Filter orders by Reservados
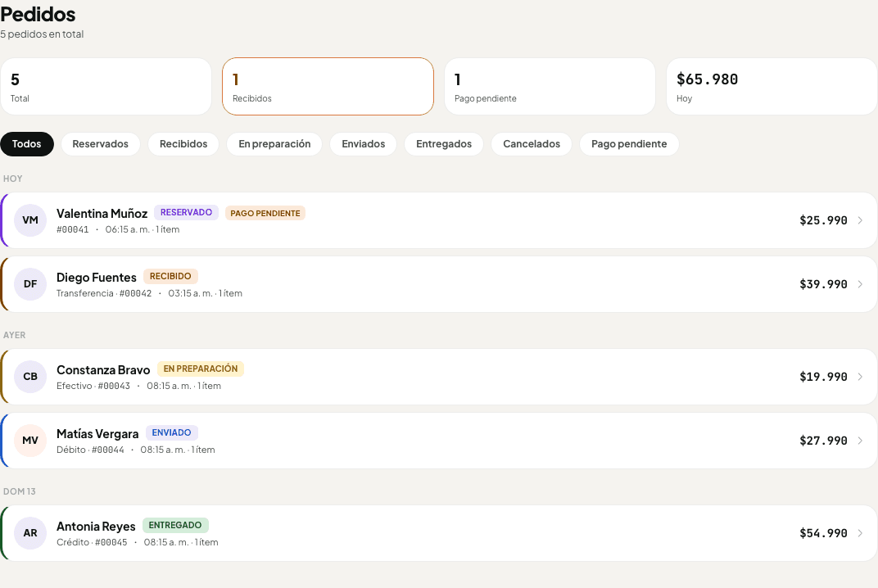 point(100,144)
